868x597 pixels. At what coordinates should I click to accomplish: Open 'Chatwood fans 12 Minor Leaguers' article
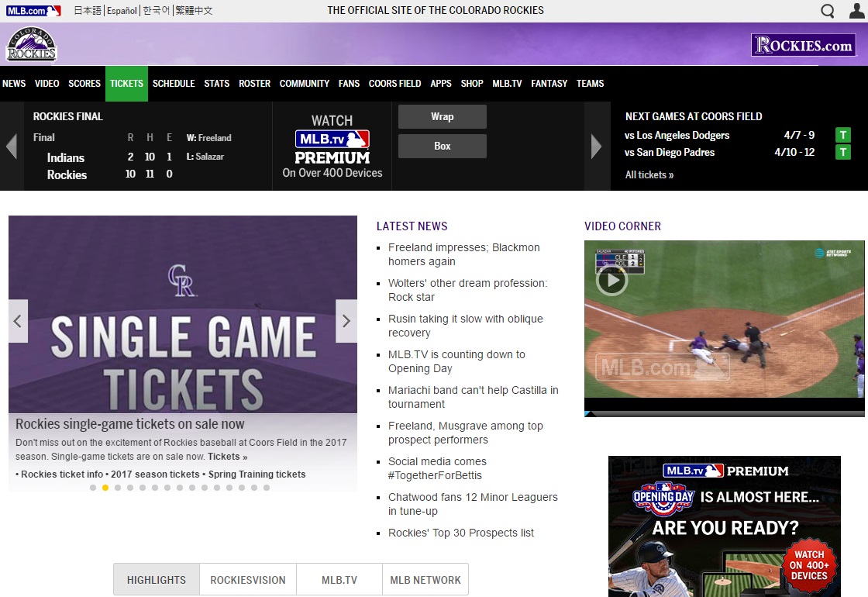[x=473, y=504]
